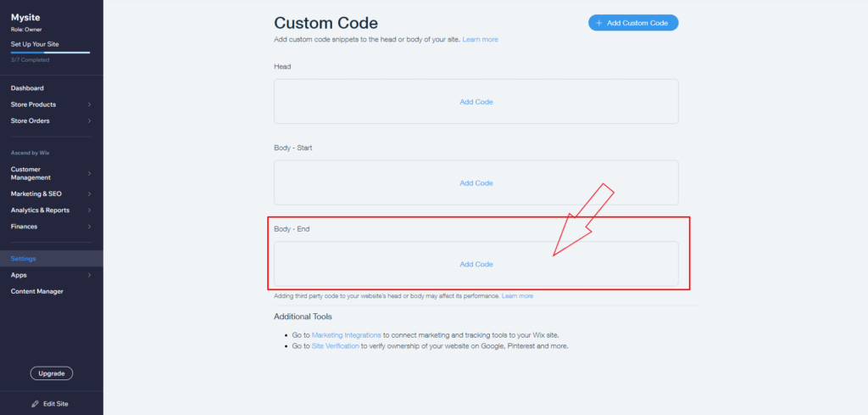The image size is (868, 415).
Task: Open the Marketing Integrations link
Action: (347, 335)
